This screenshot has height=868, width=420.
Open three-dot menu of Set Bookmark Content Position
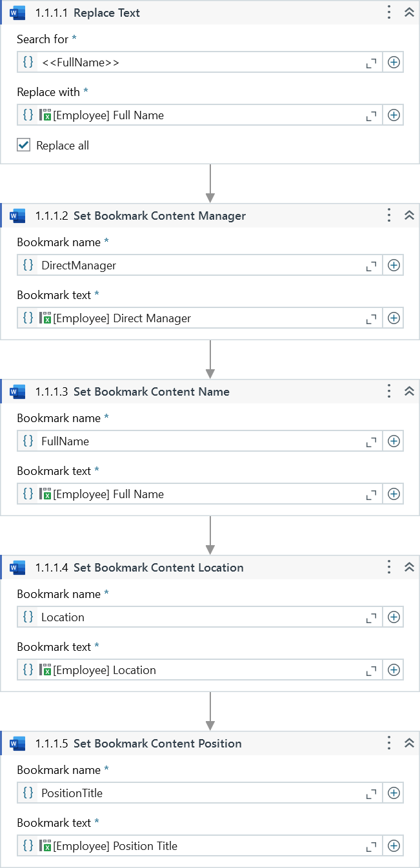click(x=388, y=743)
